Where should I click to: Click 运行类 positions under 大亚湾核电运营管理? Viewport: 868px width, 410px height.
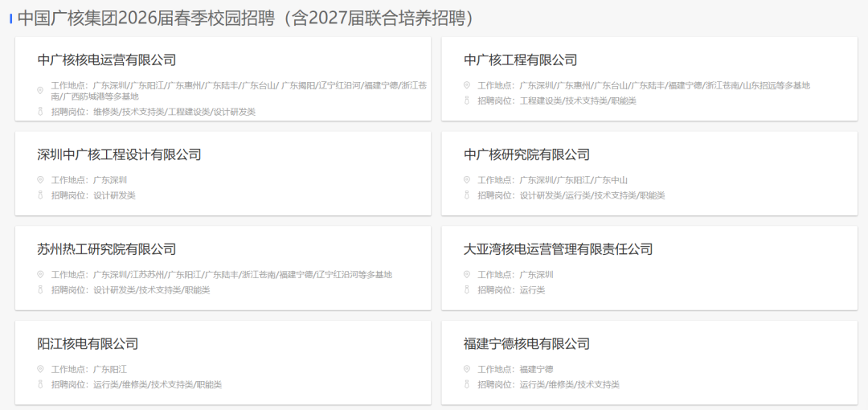tap(532, 290)
